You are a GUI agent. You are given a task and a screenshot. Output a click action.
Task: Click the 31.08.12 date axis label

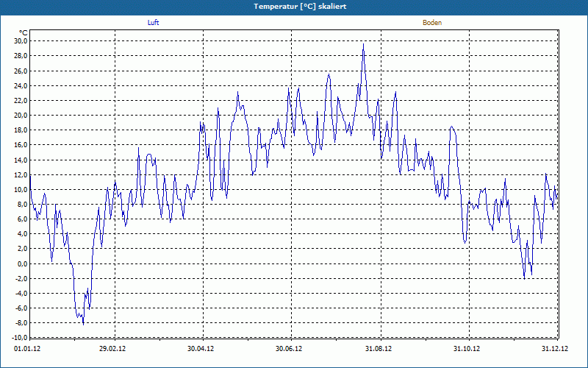pos(379,349)
